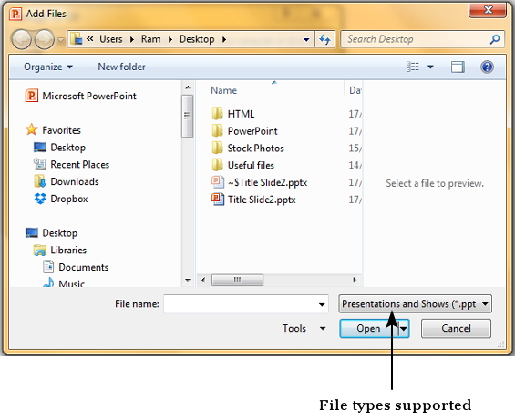Select Recent Places in Favorites
The height and width of the screenshot is (420, 515).
71,165
